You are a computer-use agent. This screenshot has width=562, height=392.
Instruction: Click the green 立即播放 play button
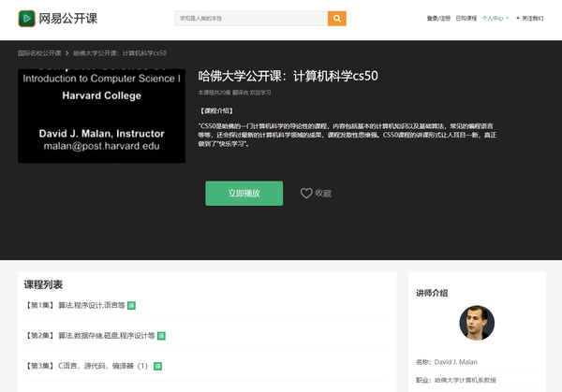coord(244,194)
